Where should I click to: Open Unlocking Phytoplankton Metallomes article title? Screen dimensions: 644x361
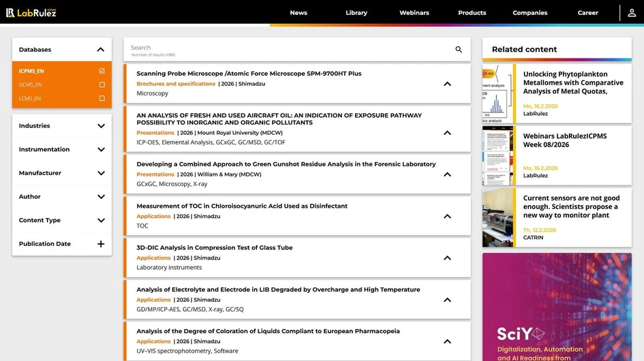(573, 82)
